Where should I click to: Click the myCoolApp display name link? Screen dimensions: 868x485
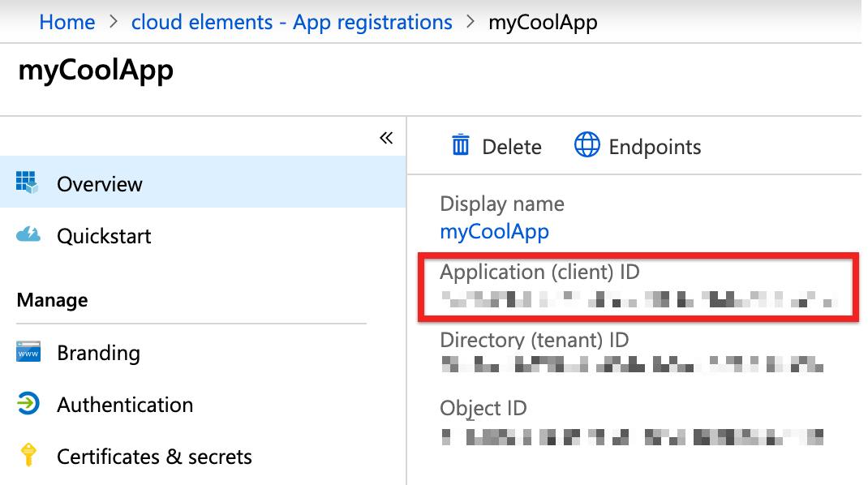494,231
